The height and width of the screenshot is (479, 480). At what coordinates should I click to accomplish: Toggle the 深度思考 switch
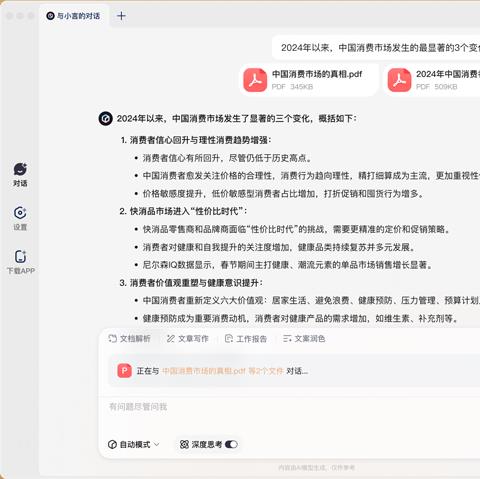coord(231,444)
